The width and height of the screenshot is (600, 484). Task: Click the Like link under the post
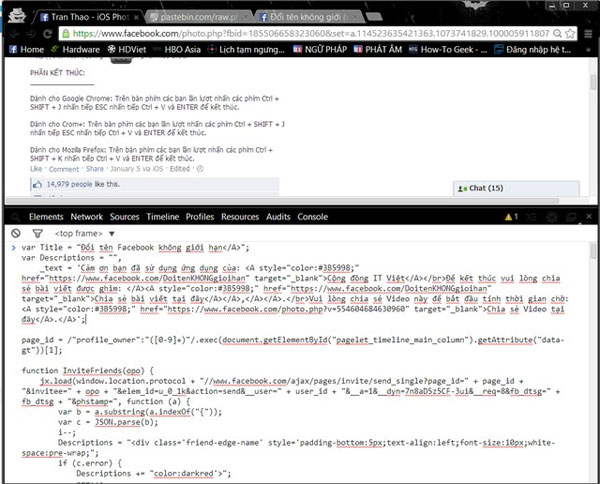[x=36, y=169]
